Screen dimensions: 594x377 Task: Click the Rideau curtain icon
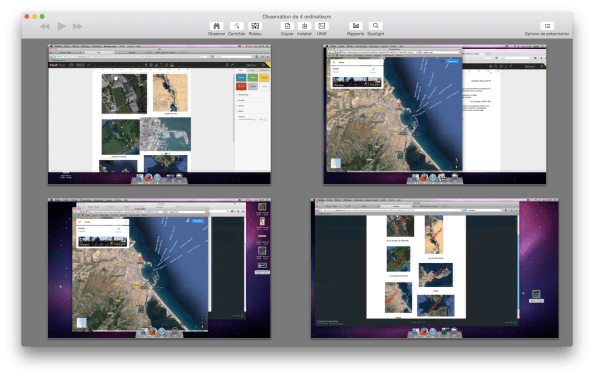pos(255,26)
